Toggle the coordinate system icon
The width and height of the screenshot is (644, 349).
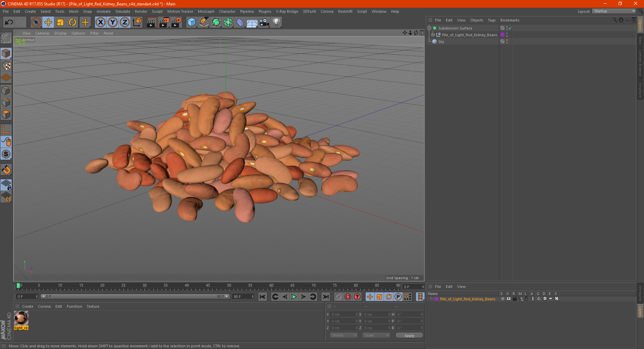click(x=137, y=22)
